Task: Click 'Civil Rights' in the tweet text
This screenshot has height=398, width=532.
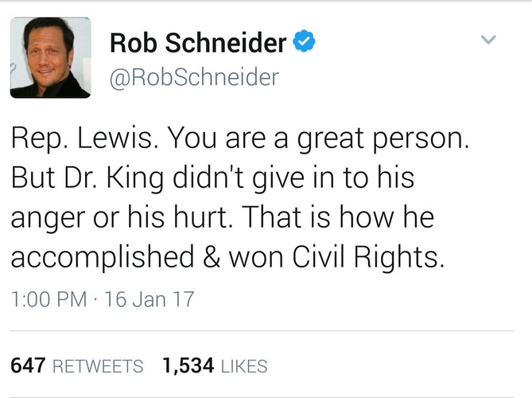Action: point(367,257)
